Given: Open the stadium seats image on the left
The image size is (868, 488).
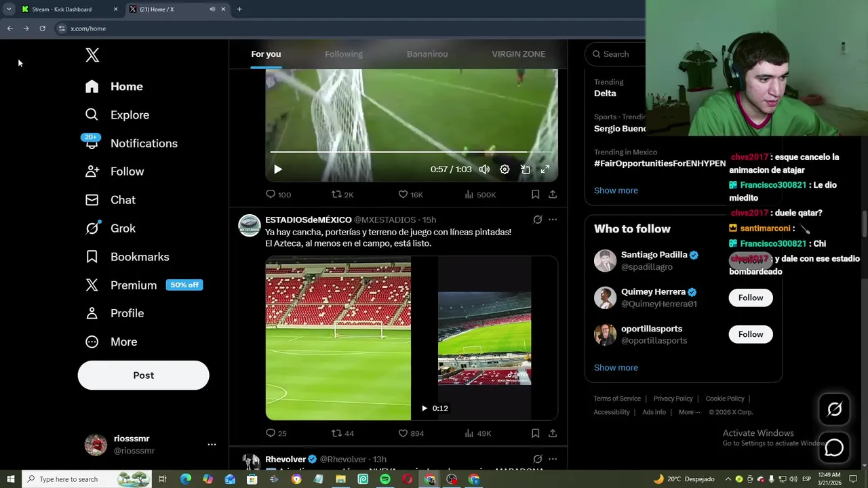Looking at the screenshot, I should [338, 338].
